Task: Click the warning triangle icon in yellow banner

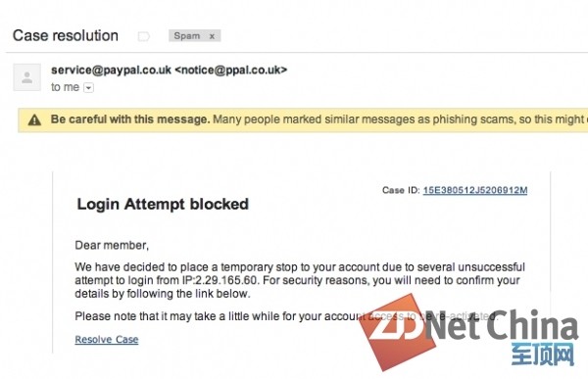Action: tap(34, 119)
